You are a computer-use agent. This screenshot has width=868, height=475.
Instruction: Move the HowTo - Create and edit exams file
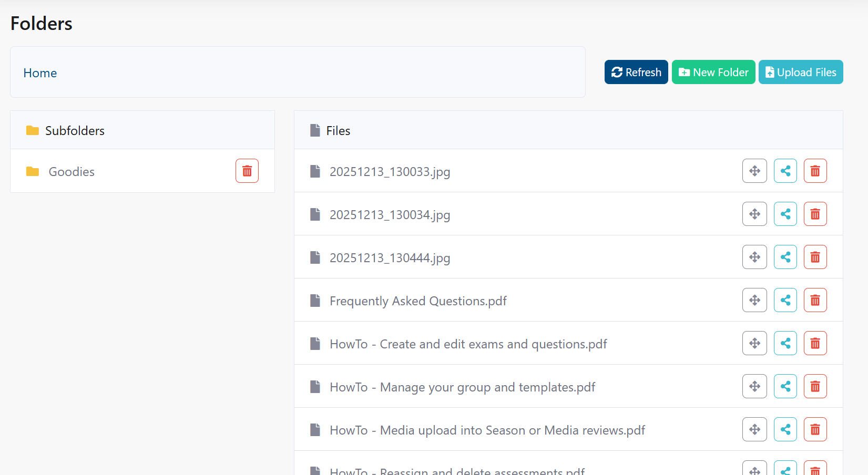tap(754, 343)
